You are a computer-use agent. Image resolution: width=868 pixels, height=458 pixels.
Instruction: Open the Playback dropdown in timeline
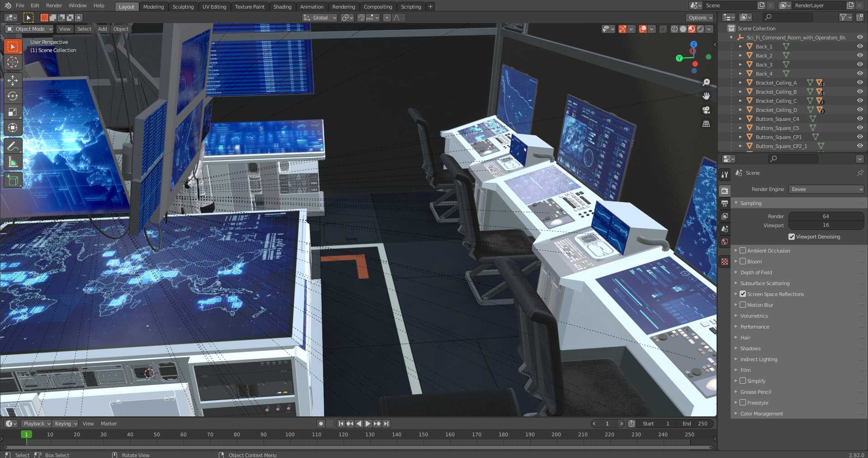click(x=37, y=424)
